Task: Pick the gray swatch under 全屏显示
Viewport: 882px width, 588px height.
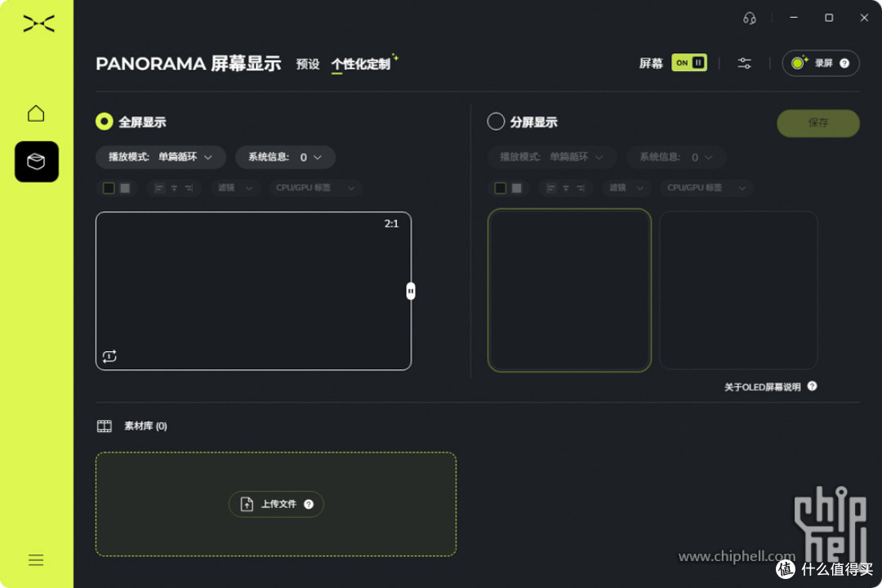Action: [125, 188]
